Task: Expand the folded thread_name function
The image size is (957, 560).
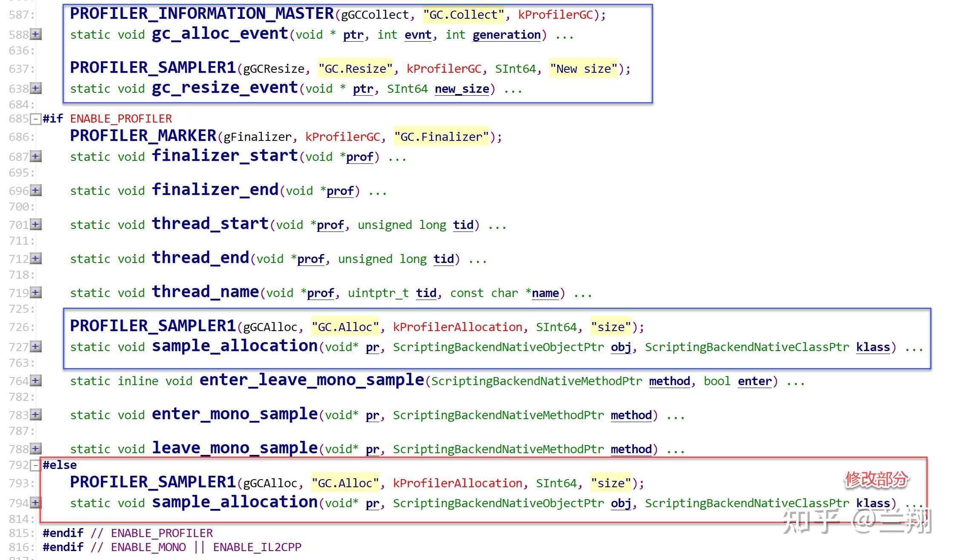Action: (x=36, y=292)
